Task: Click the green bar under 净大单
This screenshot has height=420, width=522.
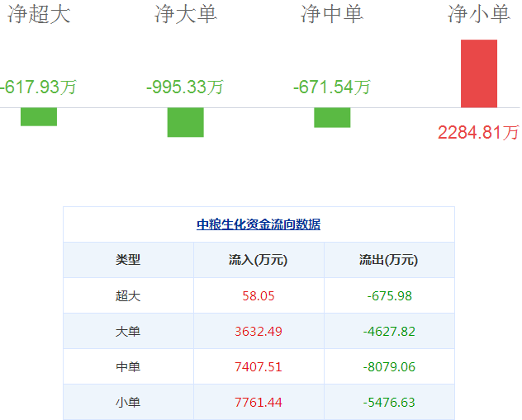Action: click(186, 122)
